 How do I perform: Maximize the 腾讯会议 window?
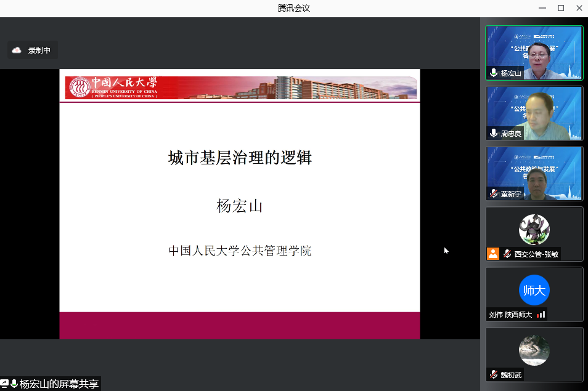click(560, 8)
